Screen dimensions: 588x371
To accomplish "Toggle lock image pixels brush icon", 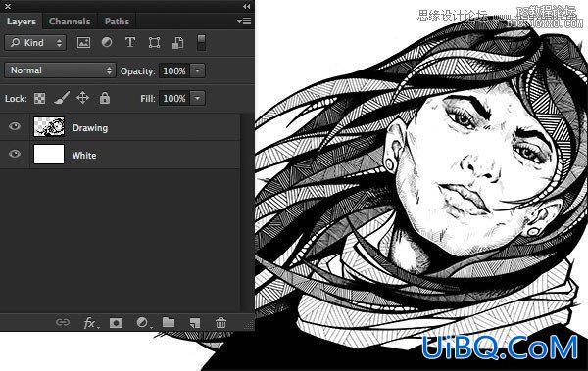I will tap(62, 98).
